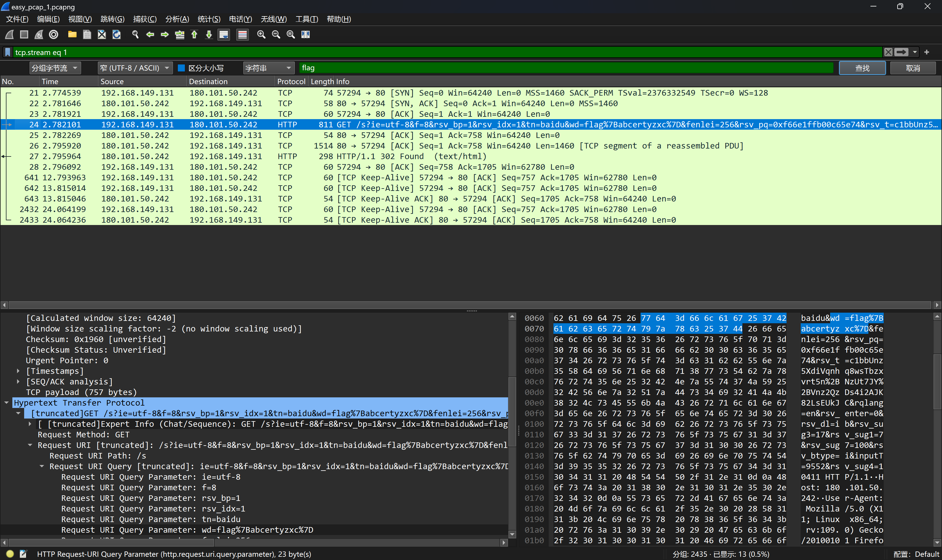Open 字符串 search type dropdown
The width and height of the screenshot is (942, 560).
pos(268,68)
